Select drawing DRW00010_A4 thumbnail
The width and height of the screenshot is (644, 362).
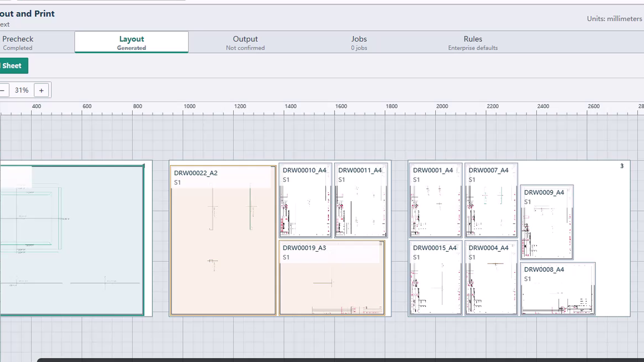click(305, 200)
